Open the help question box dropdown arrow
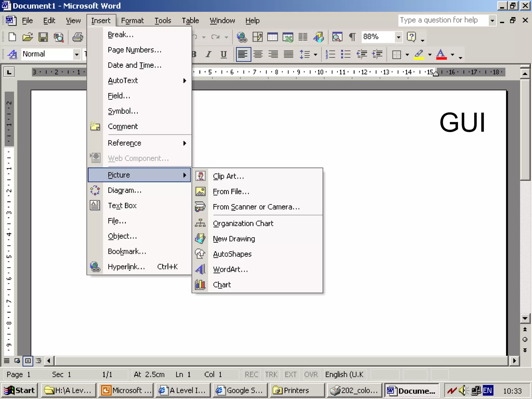The height and width of the screenshot is (399, 532). pyautogui.click(x=492, y=21)
